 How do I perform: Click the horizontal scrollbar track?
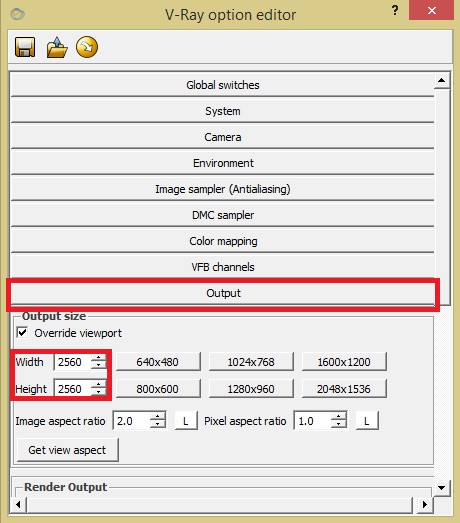220,504
